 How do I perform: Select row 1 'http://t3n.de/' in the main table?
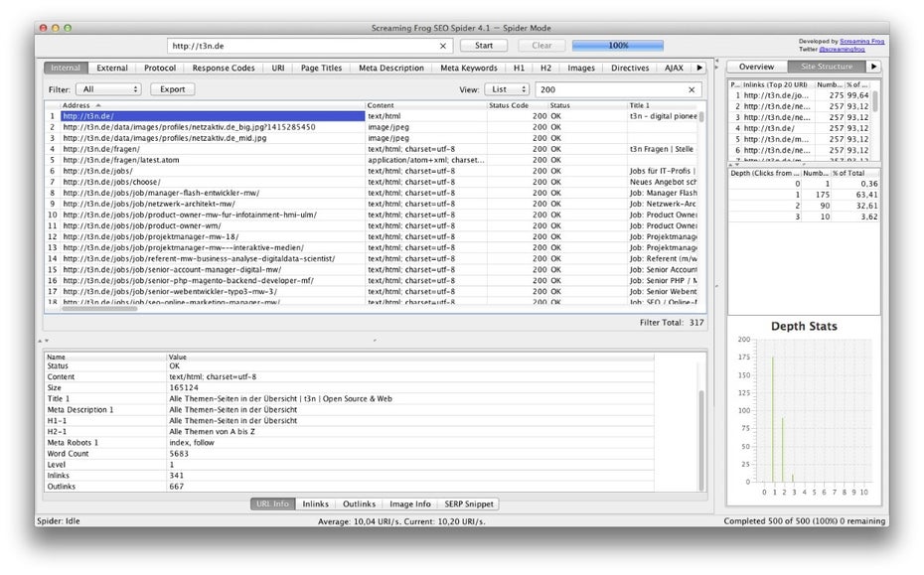point(373,116)
